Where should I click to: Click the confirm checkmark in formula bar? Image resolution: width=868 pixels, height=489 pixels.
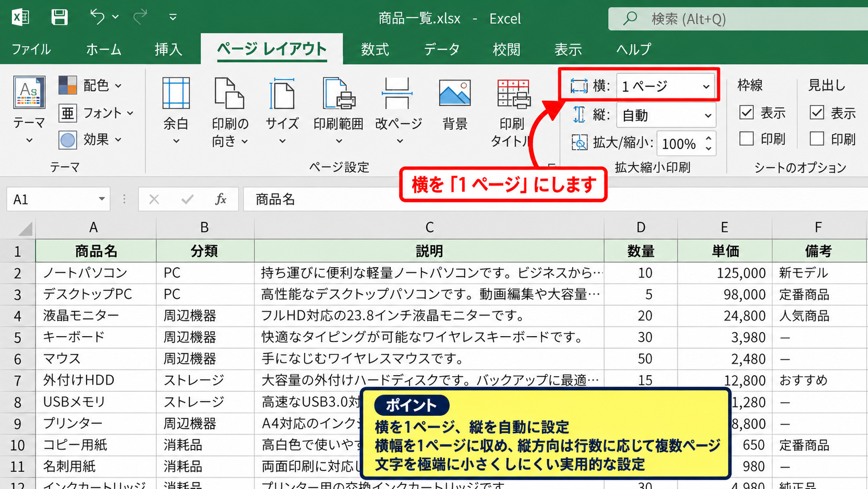187,199
